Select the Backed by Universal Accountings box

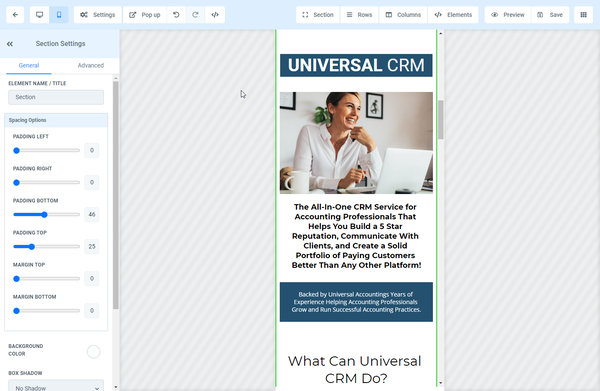(356, 302)
